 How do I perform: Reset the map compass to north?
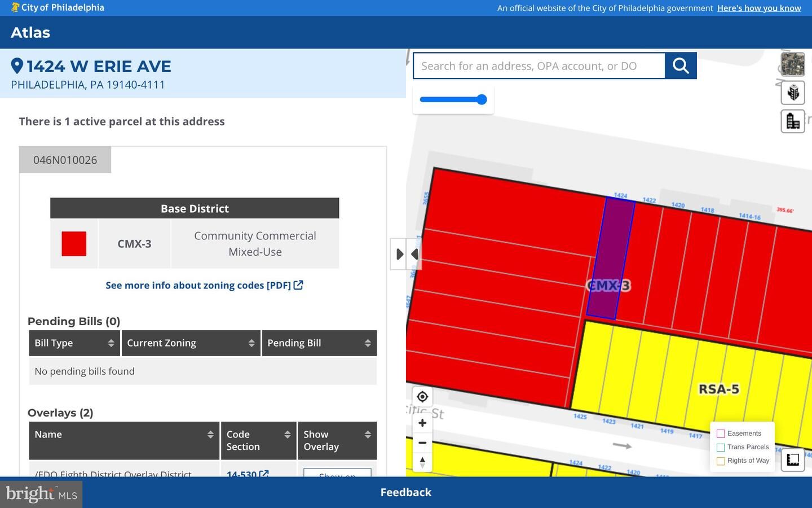click(x=422, y=462)
